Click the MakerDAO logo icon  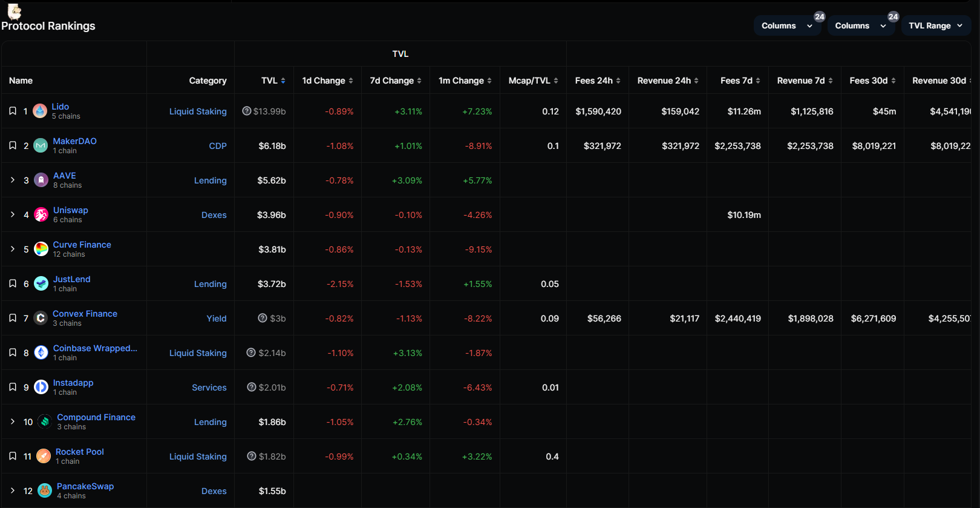(x=41, y=145)
